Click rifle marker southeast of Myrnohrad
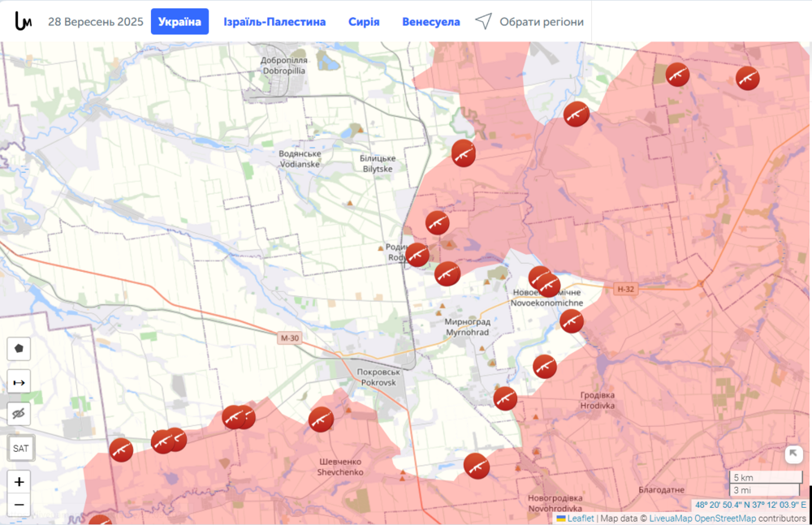 505,398
